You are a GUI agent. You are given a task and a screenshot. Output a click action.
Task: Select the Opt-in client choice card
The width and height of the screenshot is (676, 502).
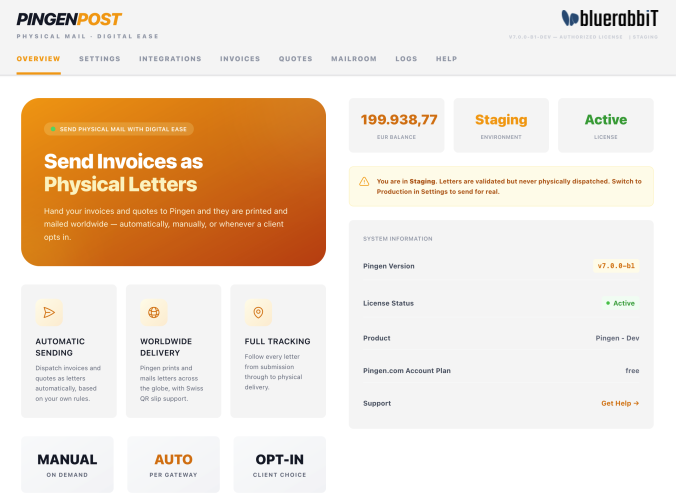pyautogui.click(x=280, y=464)
